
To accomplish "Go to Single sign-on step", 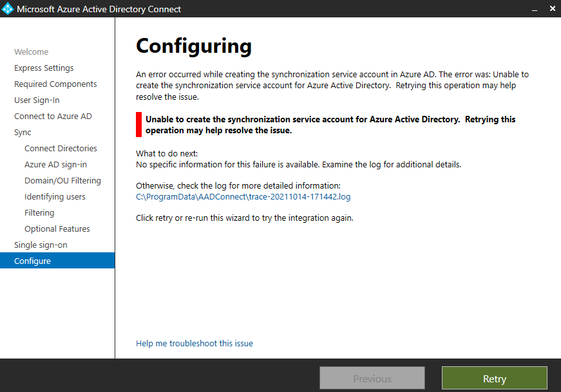I will (41, 245).
